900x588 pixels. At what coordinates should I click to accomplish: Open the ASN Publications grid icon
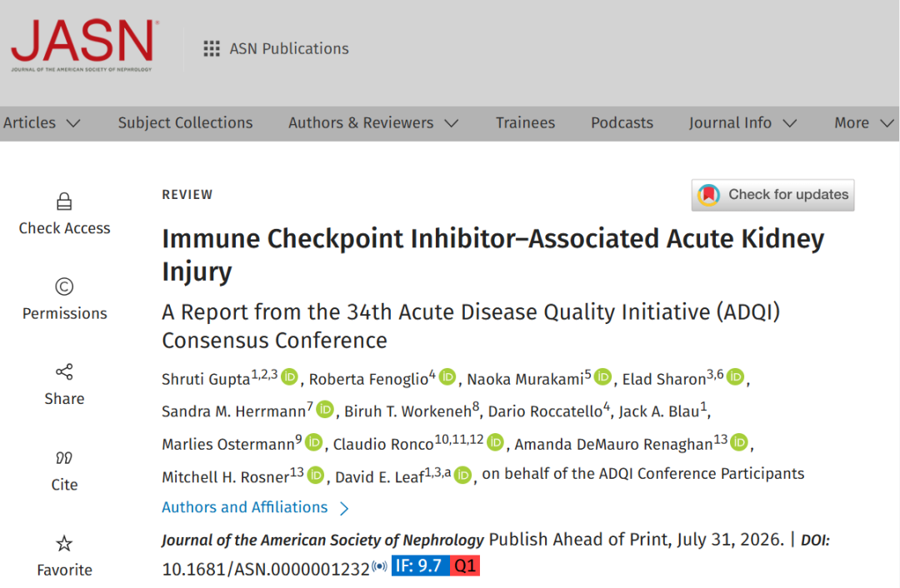[212, 49]
